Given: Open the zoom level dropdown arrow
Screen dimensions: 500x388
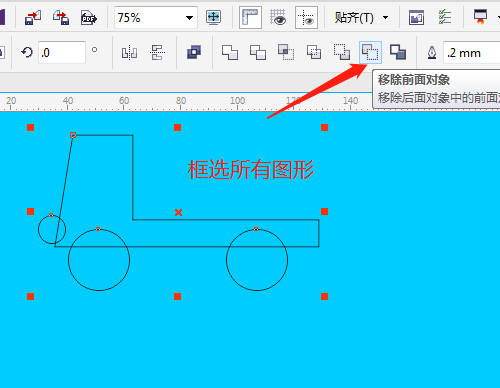Looking at the screenshot, I should point(189,18).
